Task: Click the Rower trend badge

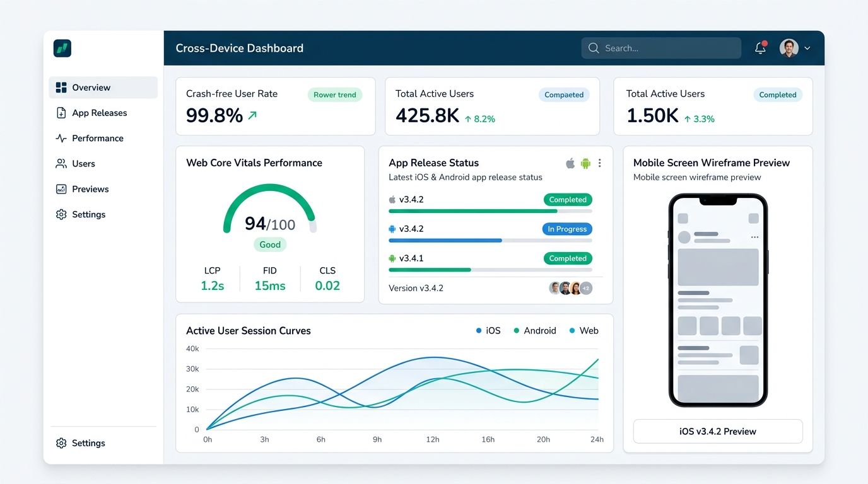Action: tap(335, 95)
